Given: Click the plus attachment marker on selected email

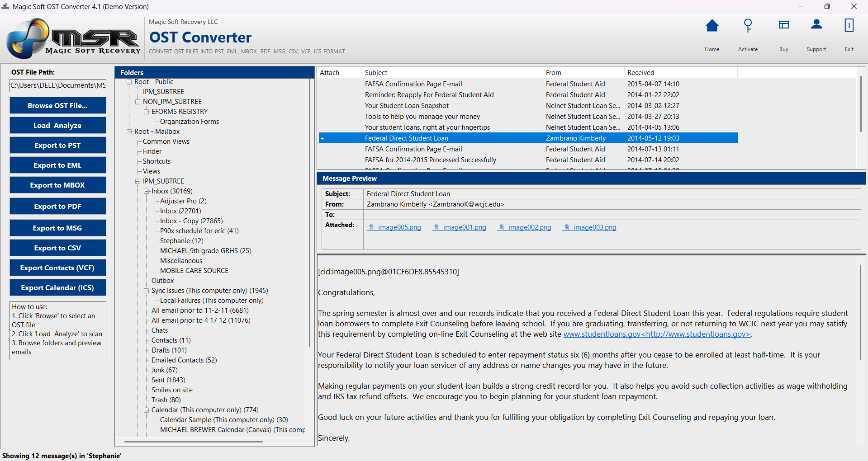Looking at the screenshot, I should click(322, 138).
